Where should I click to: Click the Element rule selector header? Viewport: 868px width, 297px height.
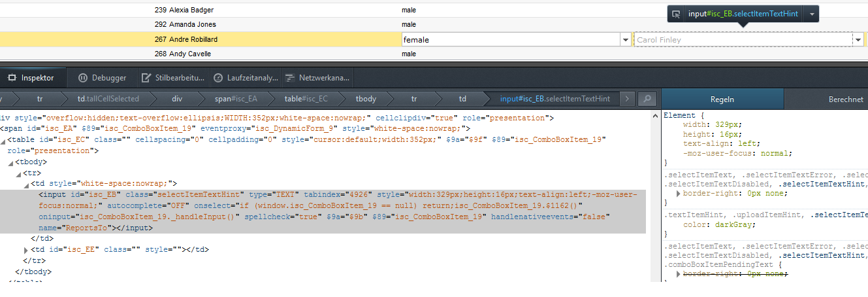[x=681, y=115]
